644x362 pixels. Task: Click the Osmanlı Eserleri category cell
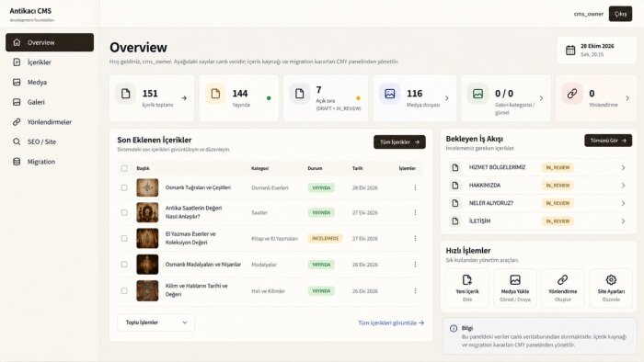click(270, 187)
